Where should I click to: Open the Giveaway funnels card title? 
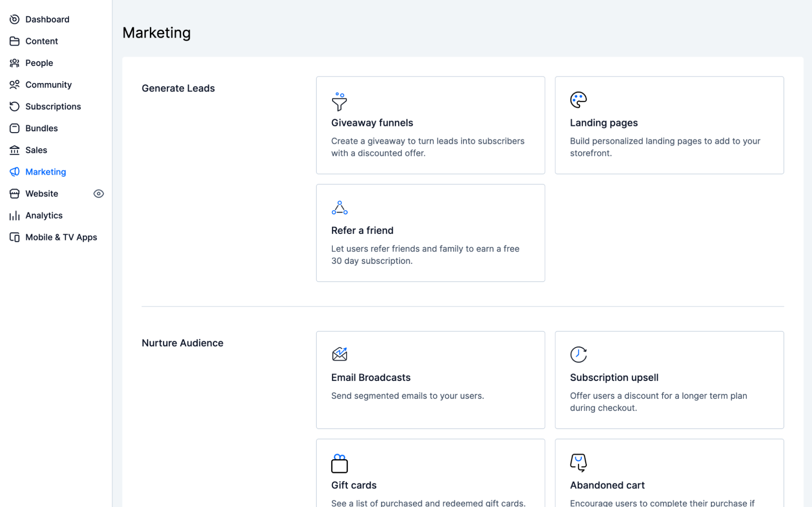pyautogui.click(x=372, y=123)
